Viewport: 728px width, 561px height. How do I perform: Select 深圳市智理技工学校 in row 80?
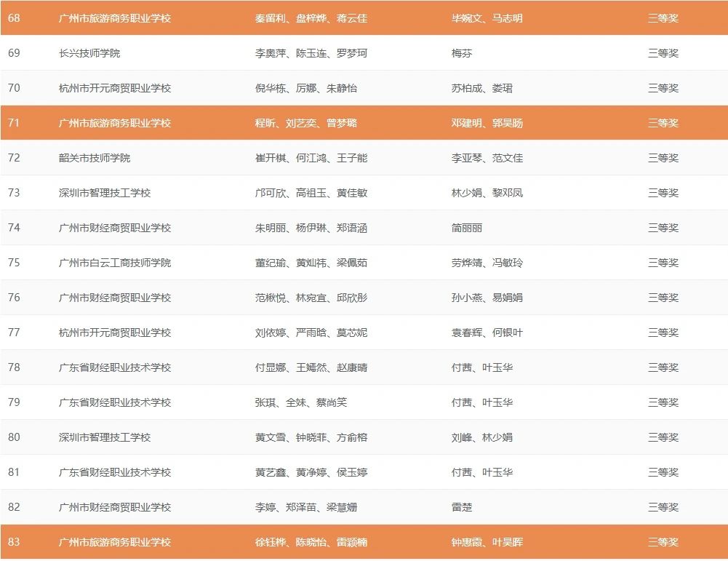(105, 437)
